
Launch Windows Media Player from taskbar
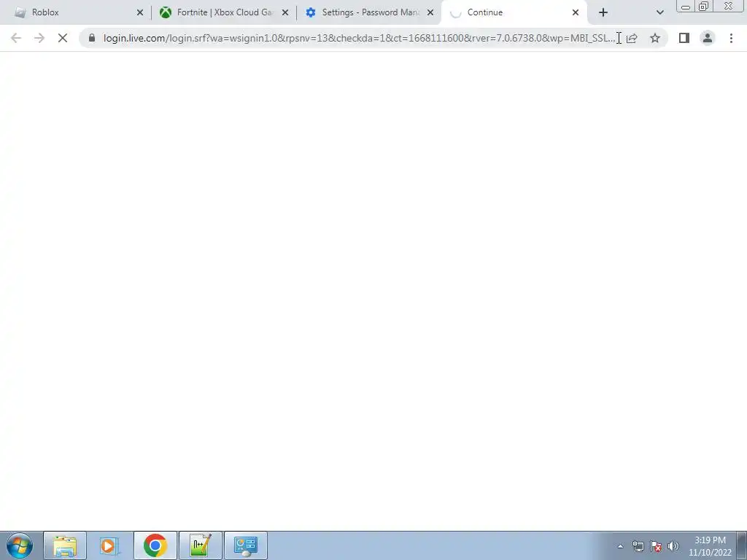click(x=109, y=545)
